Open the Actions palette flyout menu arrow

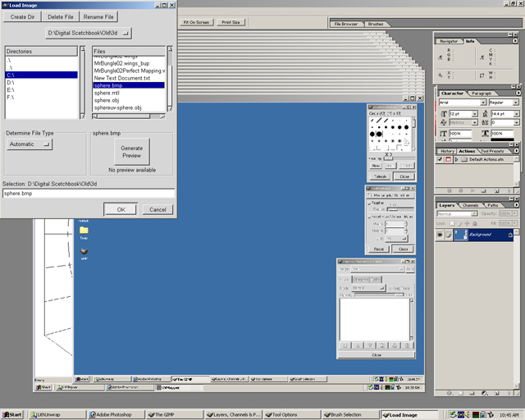[516, 151]
